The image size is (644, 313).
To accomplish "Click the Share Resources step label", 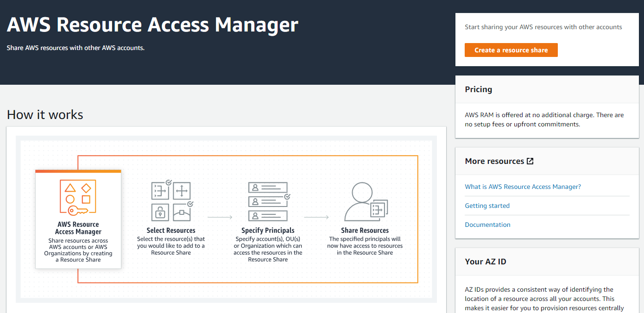I will point(365,230).
